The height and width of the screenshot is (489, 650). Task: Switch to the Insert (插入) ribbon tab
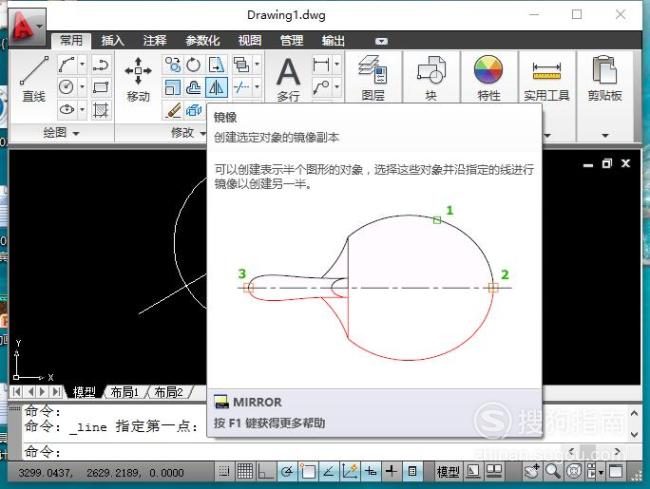tap(112, 41)
